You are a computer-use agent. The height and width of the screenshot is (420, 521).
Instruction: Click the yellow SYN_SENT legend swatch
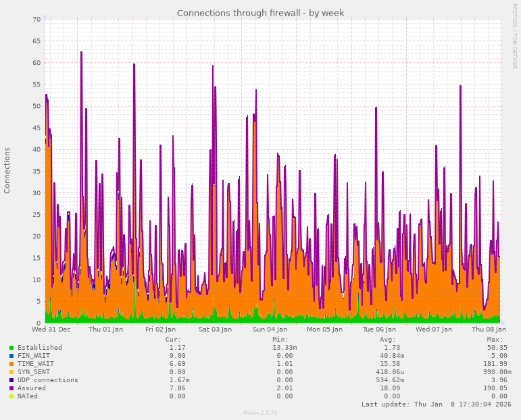pos(11,372)
